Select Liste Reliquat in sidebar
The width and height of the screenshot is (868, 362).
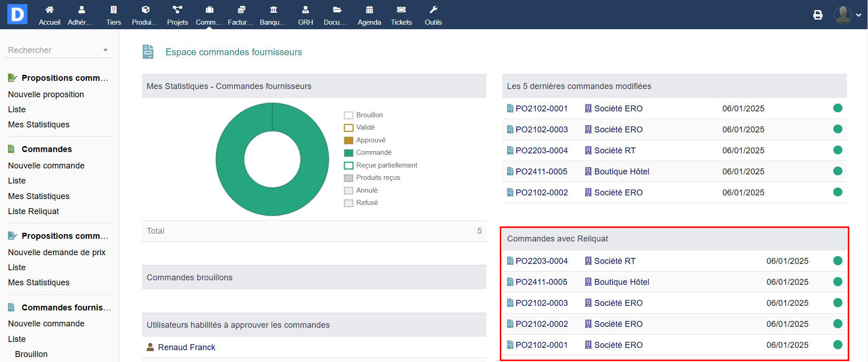[x=33, y=211]
